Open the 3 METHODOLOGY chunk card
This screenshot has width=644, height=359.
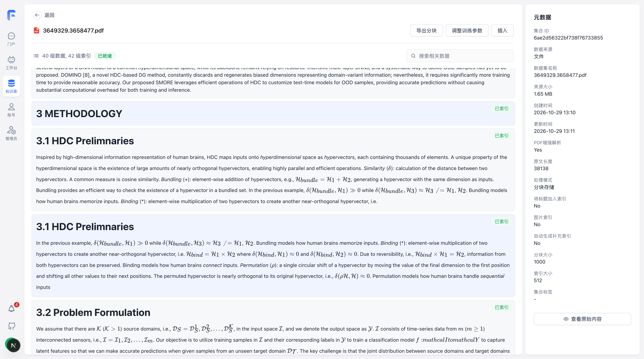[x=273, y=113]
